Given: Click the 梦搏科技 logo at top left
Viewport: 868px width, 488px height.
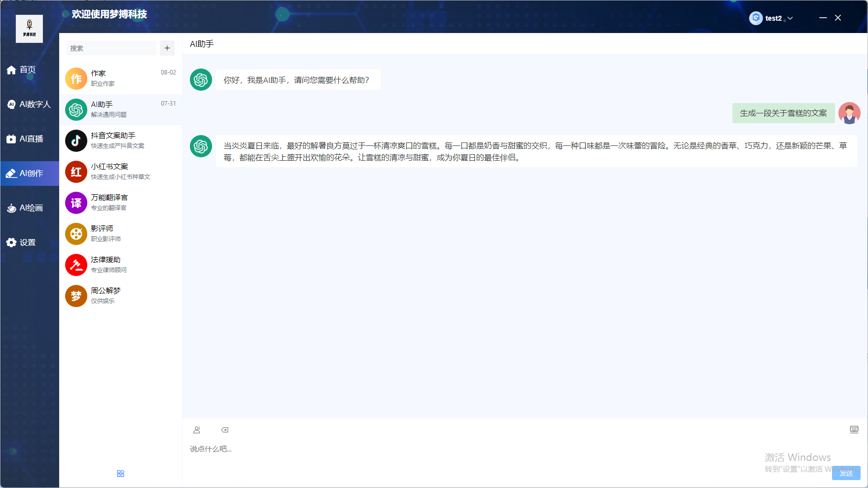Looking at the screenshot, I should (29, 29).
